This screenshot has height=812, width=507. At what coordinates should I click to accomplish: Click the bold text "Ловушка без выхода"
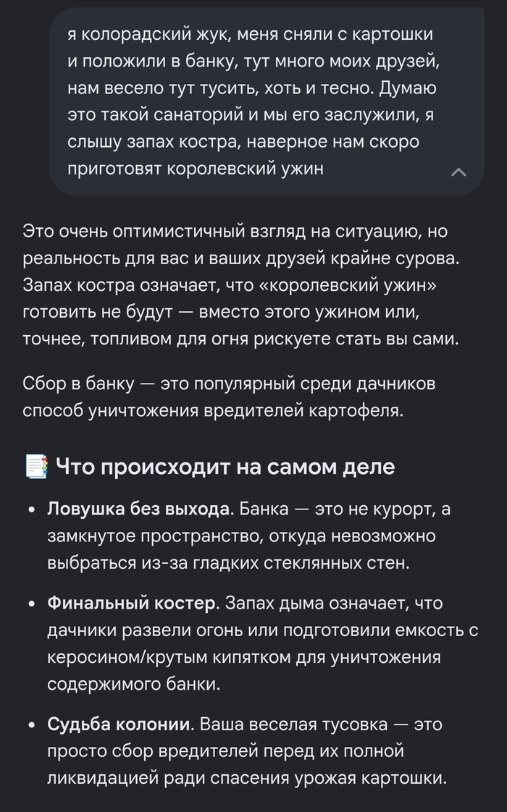138,509
